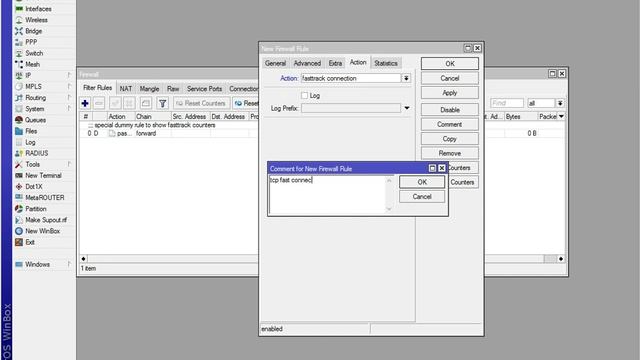The width and height of the screenshot is (640, 360).
Task: Open the Mangle tab in Firewall
Action: click(149, 89)
